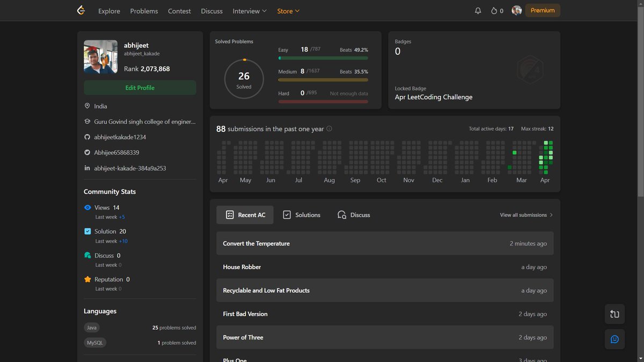Switch to the Recent AC tab

[245, 215]
